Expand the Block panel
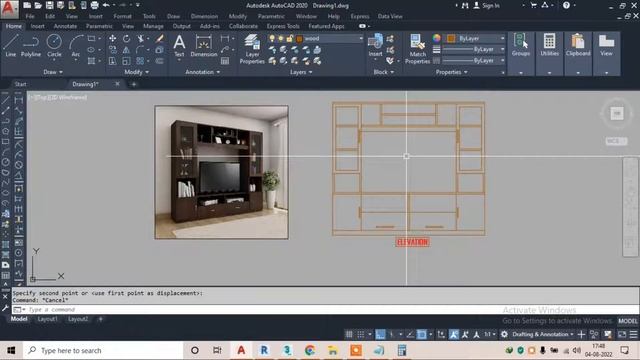This screenshot has width=640, height=360. click(x=384, y=72)
